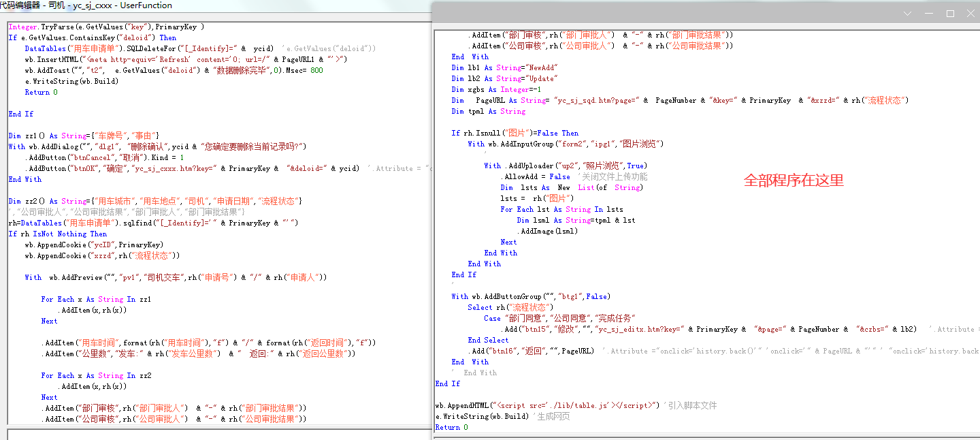This screenshot has height=440, width=980.
Task: Click the '.AddImage(lsml)' line
Action: (548, 231)
